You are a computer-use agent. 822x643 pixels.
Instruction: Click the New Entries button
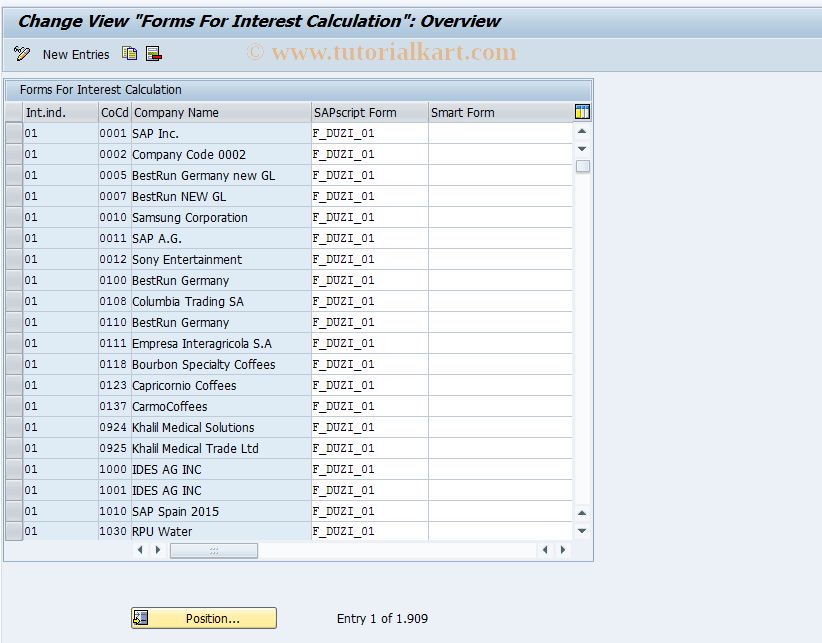coord(76,55)
